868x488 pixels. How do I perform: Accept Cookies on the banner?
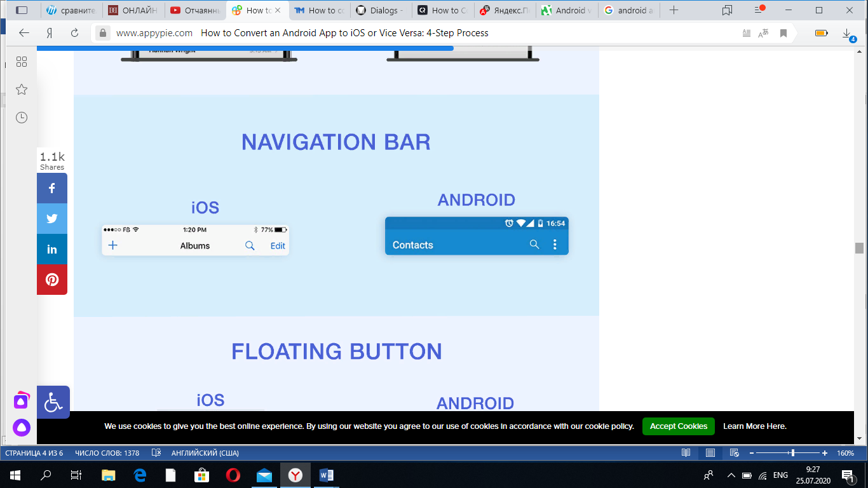(678, 426)
